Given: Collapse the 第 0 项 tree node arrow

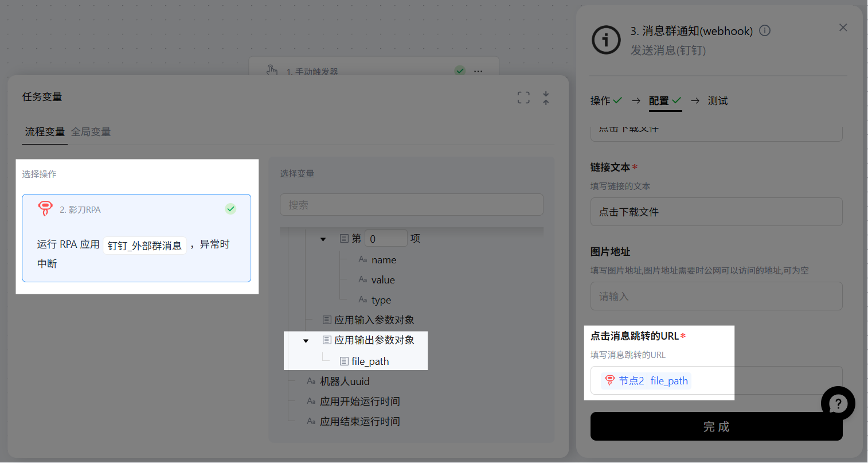Looking at the screenshot, I should point(323,239).
